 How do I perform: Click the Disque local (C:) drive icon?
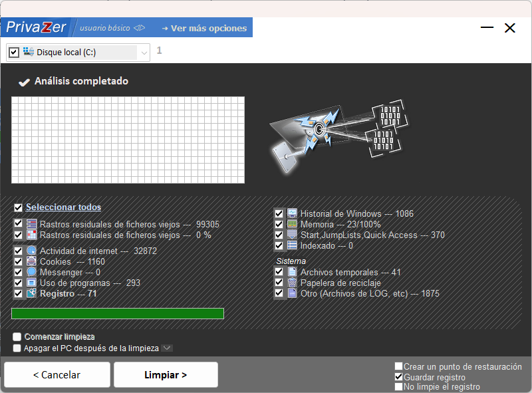pos(29,52)
